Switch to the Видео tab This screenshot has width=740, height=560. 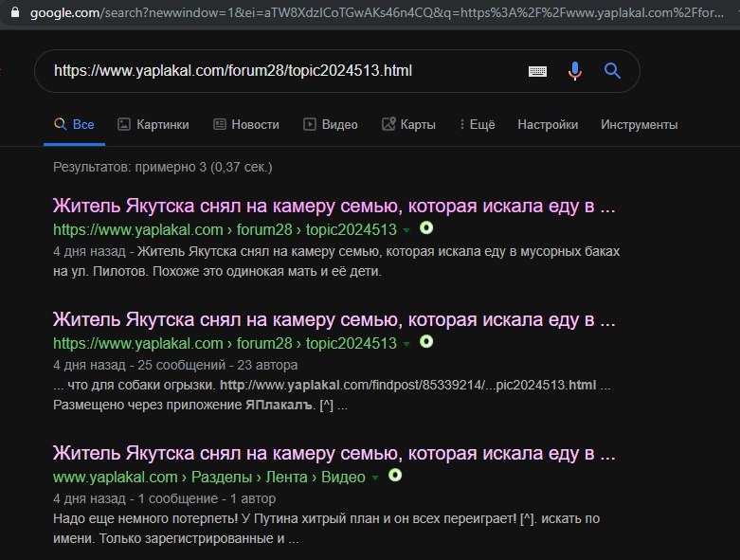(x=331, y=124)
